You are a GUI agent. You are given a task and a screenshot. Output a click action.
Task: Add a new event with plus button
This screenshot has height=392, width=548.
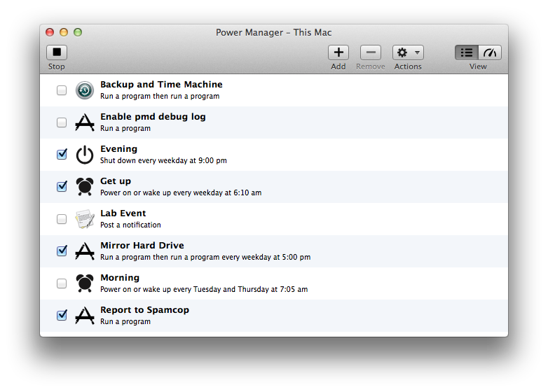pyautogui.click(x=338, y=52)
